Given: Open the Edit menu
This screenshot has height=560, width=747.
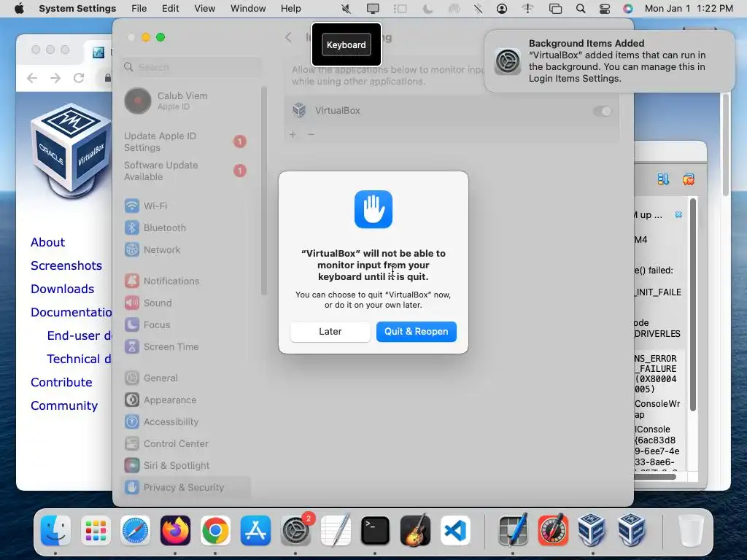Looking at the screenshot, I should tap(170, 9).
